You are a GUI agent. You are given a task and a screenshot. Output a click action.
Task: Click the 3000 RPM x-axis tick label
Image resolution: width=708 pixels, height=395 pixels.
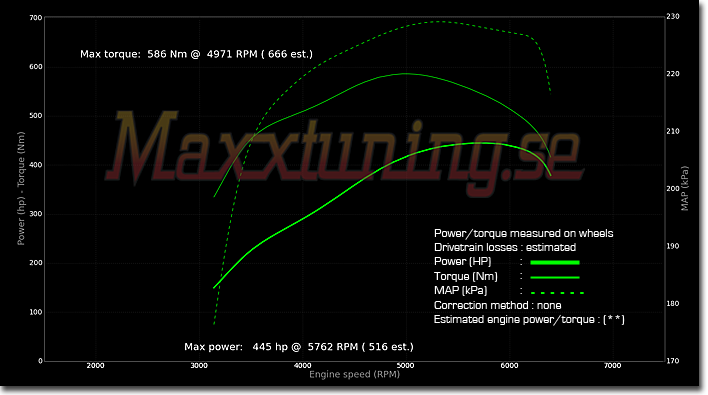[x=199, y=366]
